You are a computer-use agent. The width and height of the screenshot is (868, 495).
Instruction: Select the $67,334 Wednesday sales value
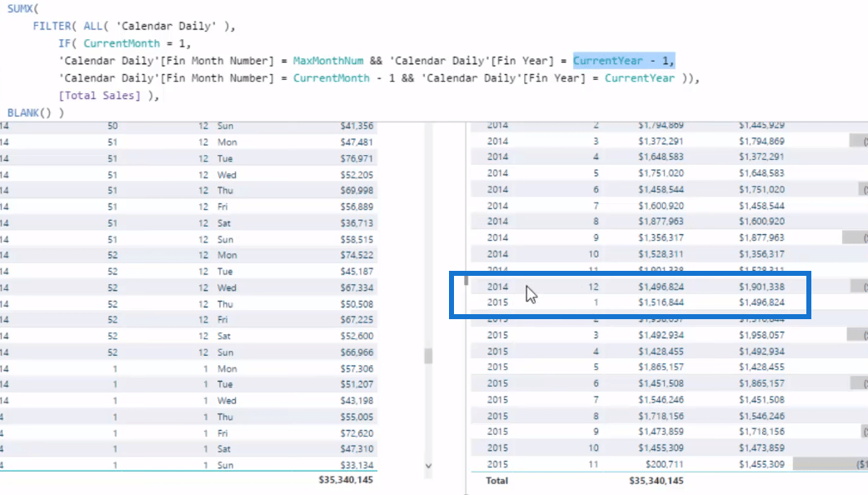pos(357,288)
